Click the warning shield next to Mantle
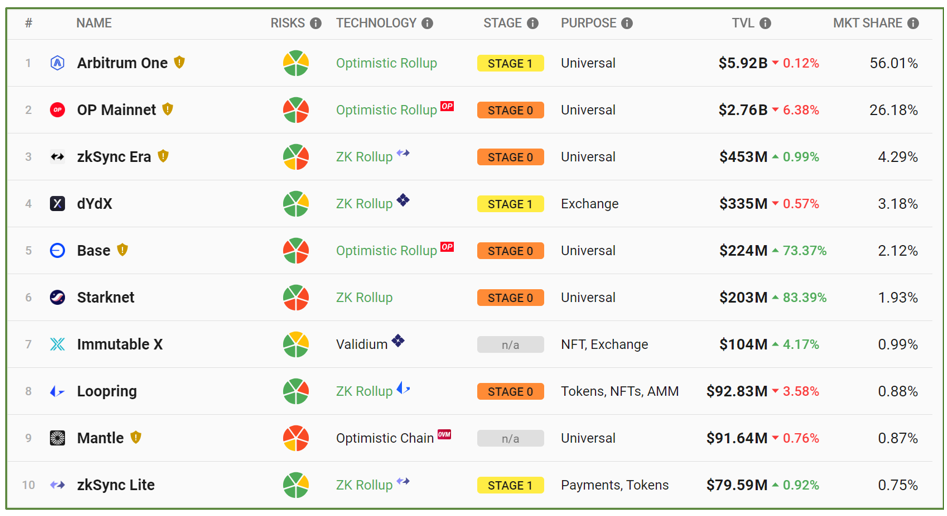This screenshot has width=947, height=516. click(136, 437)
